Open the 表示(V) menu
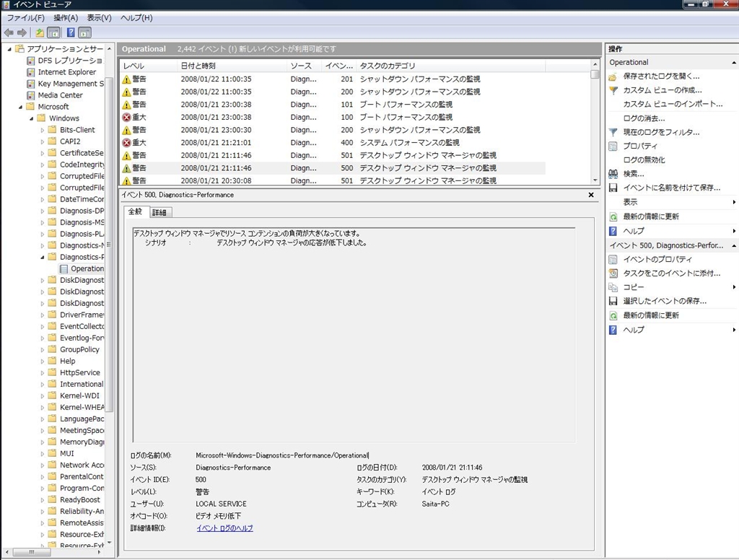This screenshot has width=739, height=560. pyautogui.click(x=99, y=17)
